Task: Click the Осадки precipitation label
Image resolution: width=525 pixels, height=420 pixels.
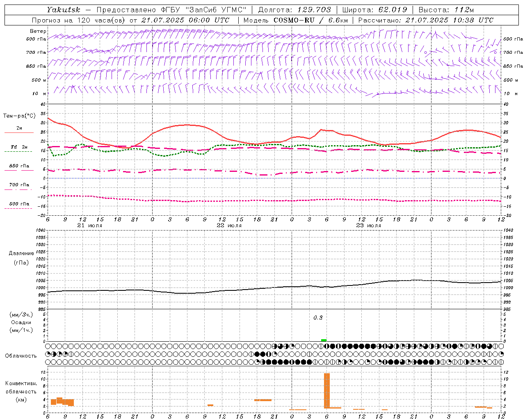Action: coord(21,322)
